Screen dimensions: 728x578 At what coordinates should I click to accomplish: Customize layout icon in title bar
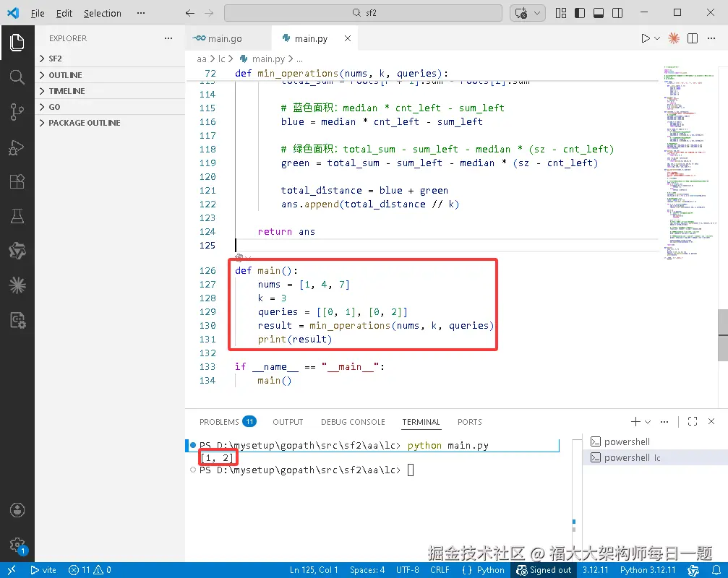tap(561, 13)
